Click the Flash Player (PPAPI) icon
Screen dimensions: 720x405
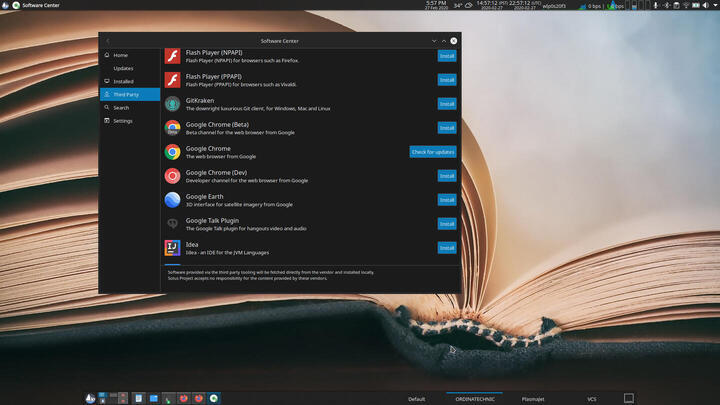(x=173, y=80)
